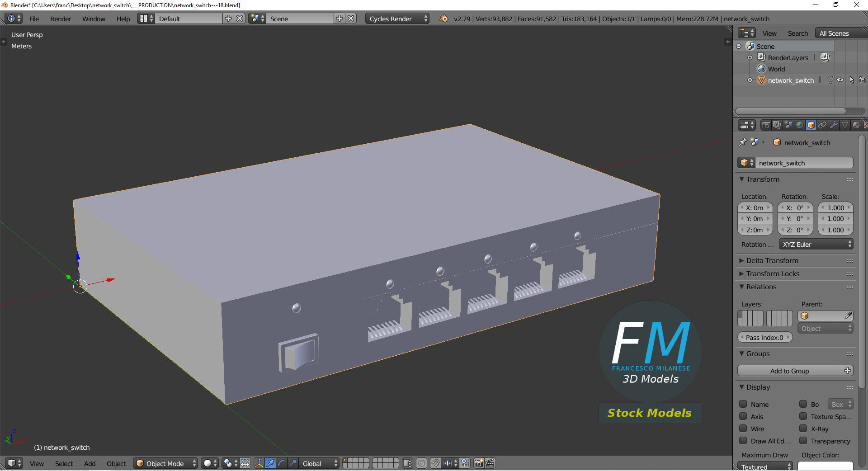The image size is (868, 471).
Task: Click the Pass Index value field
Action: 765,337
